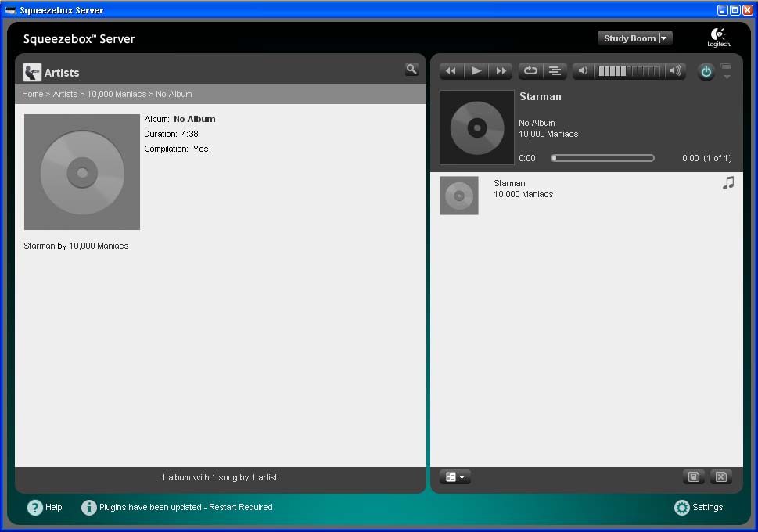Screen dimensions: 758x532
Task: Expand the small arrow below the player size icon
Action: tap(727, 77)
